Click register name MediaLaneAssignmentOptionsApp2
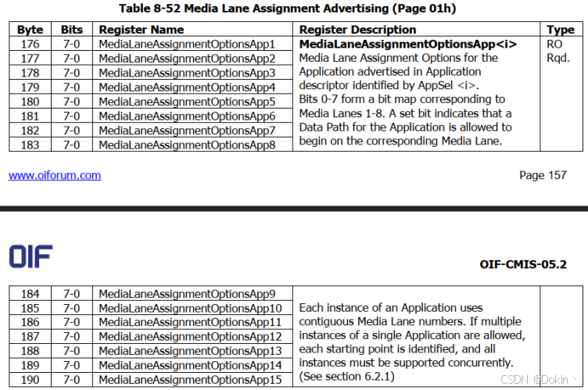This screenshot has height=390, width=588. (x=187, y=59)
